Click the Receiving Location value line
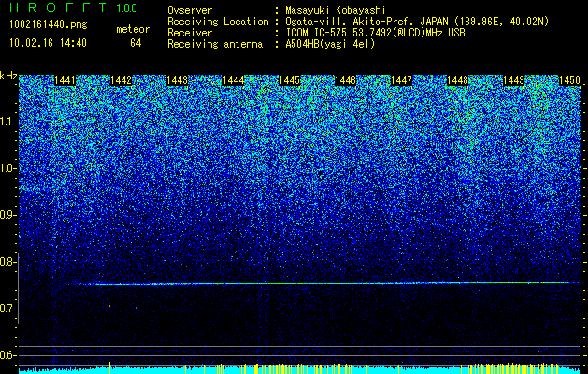The height and width of the screenshot is (374, 588). (417, 22)
